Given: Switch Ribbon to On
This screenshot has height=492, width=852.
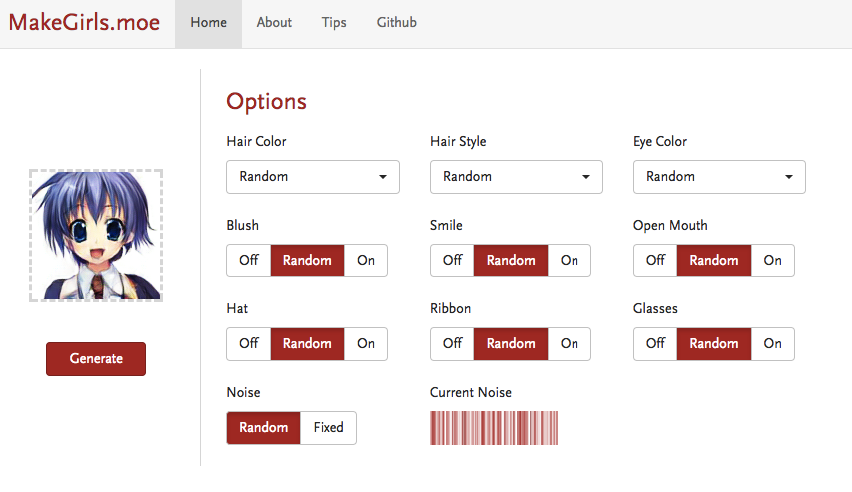Looking at the screenshot, I should [569, 343].
